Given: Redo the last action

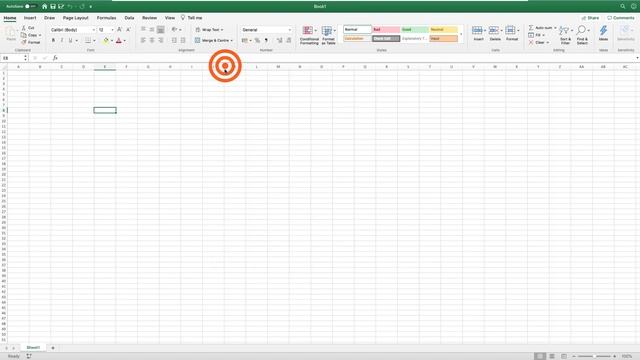Looking at the screenshot, I should [x=82, y=7].
